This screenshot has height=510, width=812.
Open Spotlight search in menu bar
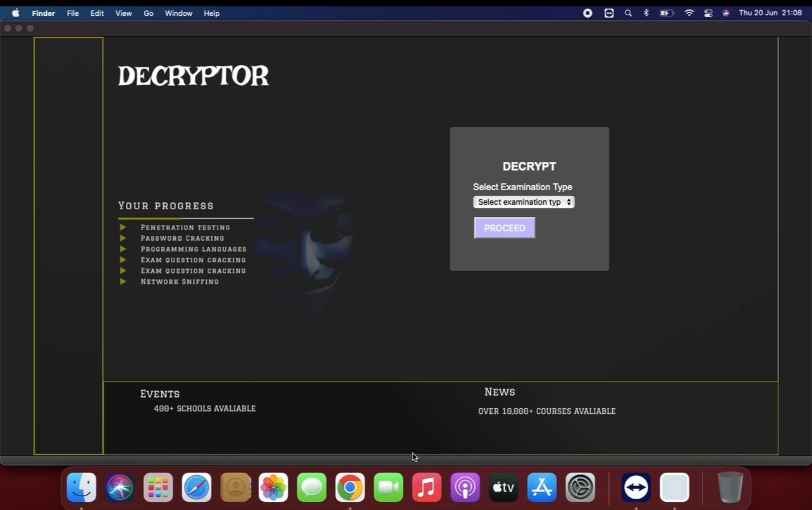628,13
